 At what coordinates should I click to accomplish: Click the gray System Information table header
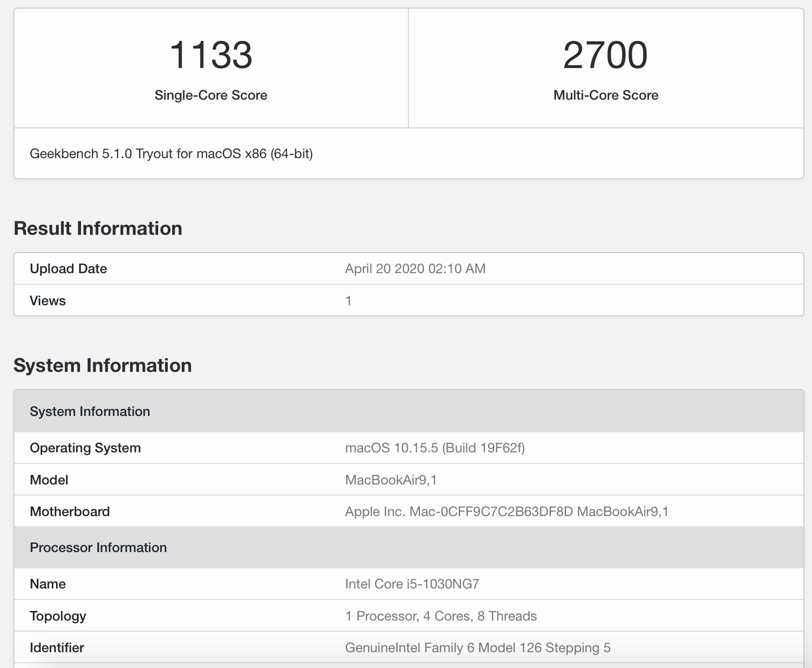tap(90, 412)
